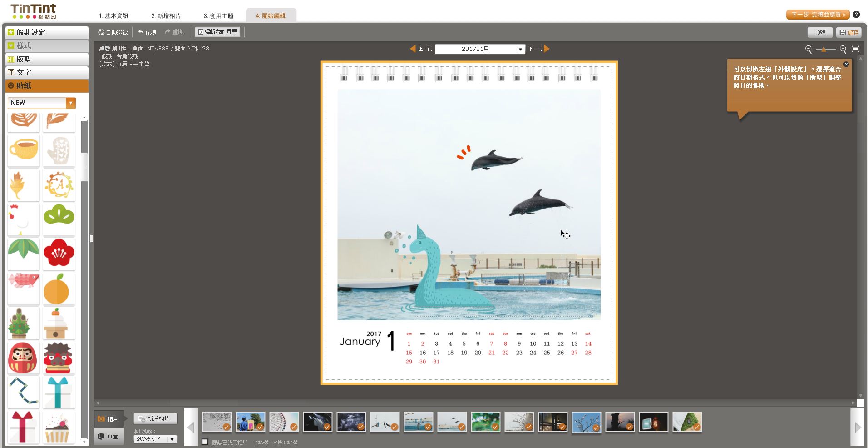Select the lion dance mask sticker
This screenshot has width=868, height=448.
click(59, 358)
